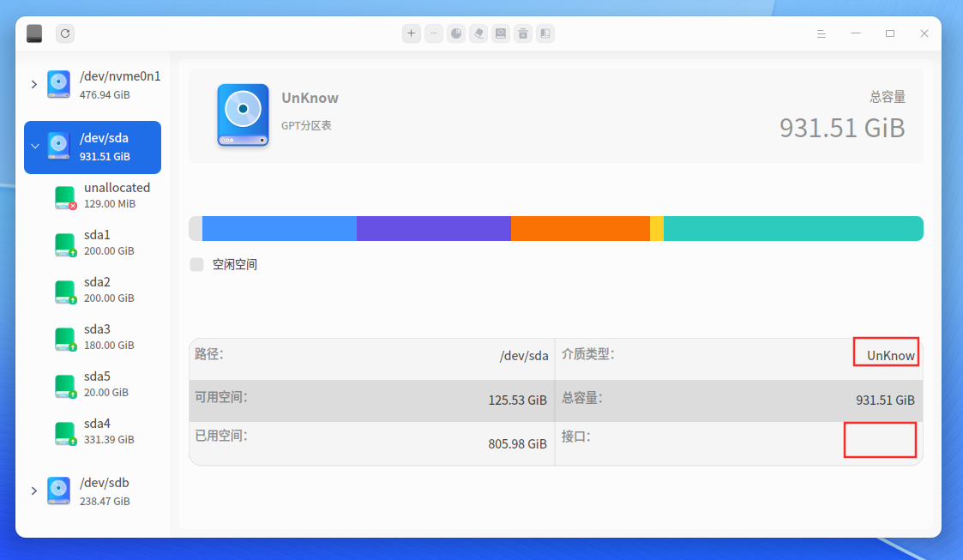This screenshot has width=963, height=560.
Task: Click the mount disk toolbar icon
Action: [x=501, y=33]
